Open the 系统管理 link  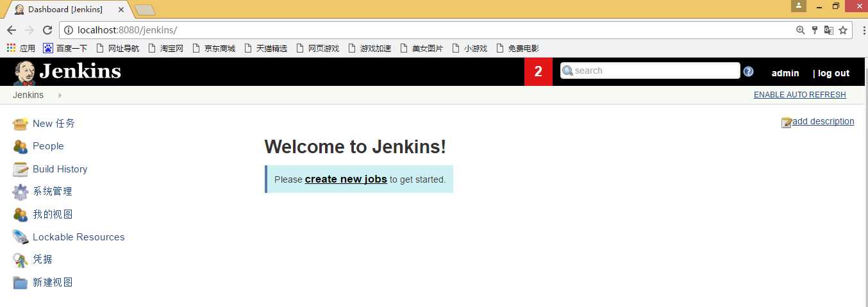(x=53, y=192)
